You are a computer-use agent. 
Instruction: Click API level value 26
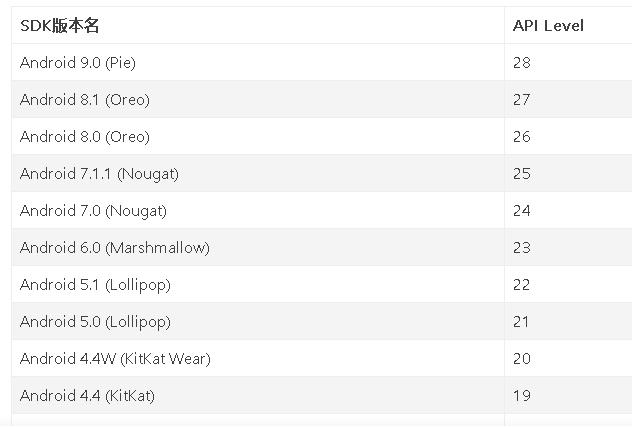[x=521, y=137]
